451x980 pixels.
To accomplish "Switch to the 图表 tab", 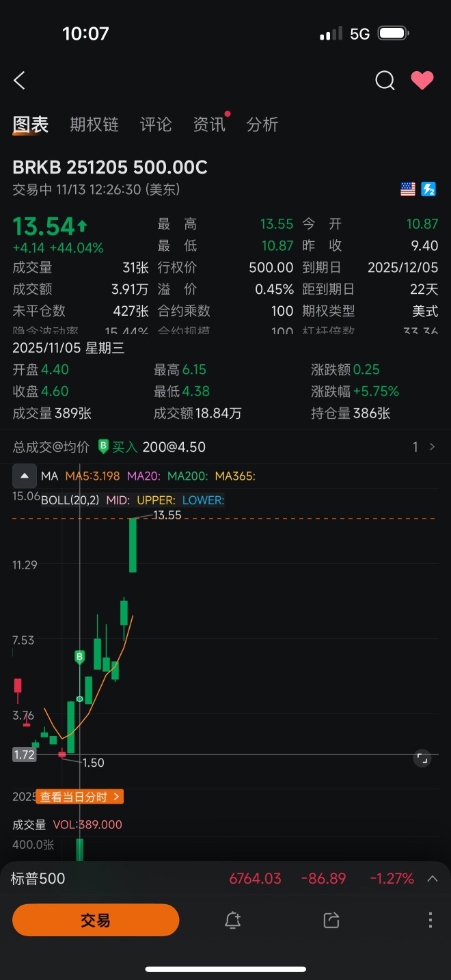I will pyautogui.click(x=31, y=124).
